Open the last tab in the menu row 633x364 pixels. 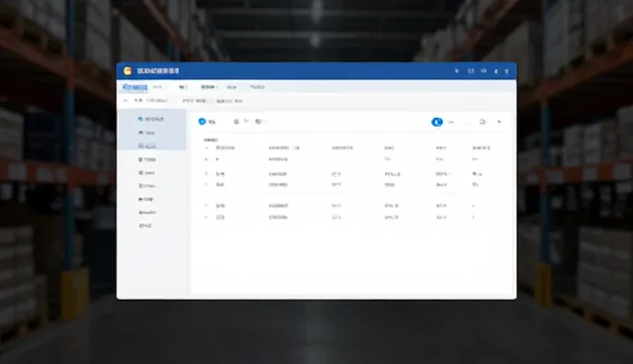pyautogui.click(x=257, y=87)
